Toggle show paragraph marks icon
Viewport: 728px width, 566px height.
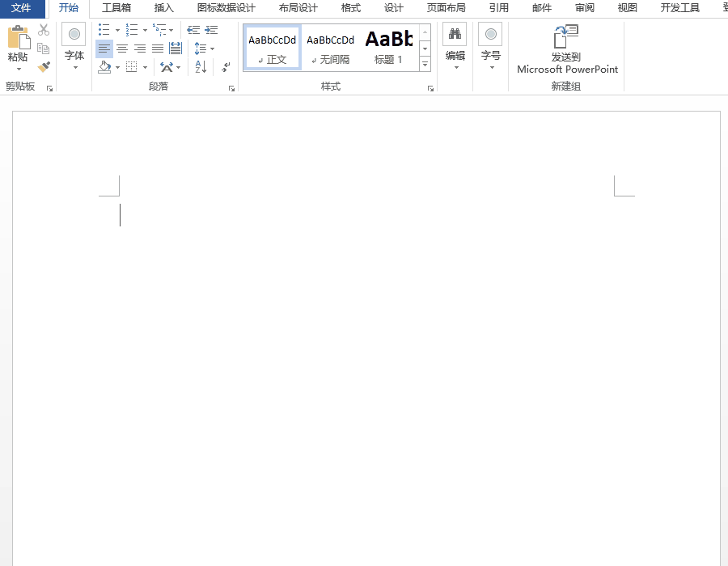pyautogui.click(x=226, y=67)
